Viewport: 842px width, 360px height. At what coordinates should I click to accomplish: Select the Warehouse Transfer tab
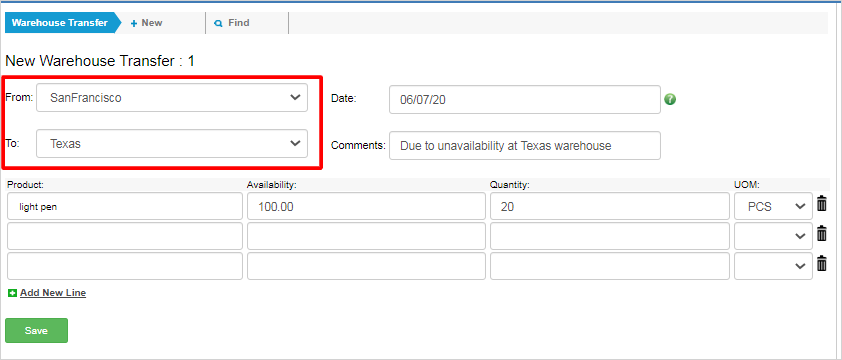60,23
